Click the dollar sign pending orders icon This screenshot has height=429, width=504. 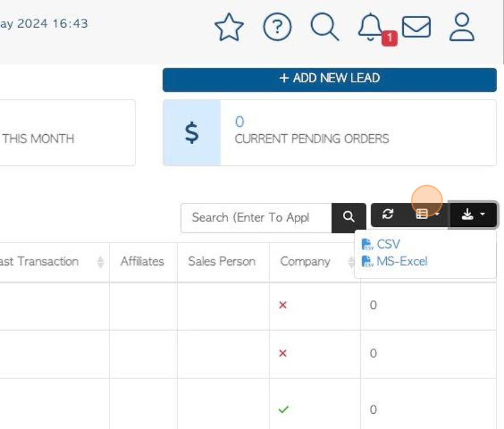192,132
